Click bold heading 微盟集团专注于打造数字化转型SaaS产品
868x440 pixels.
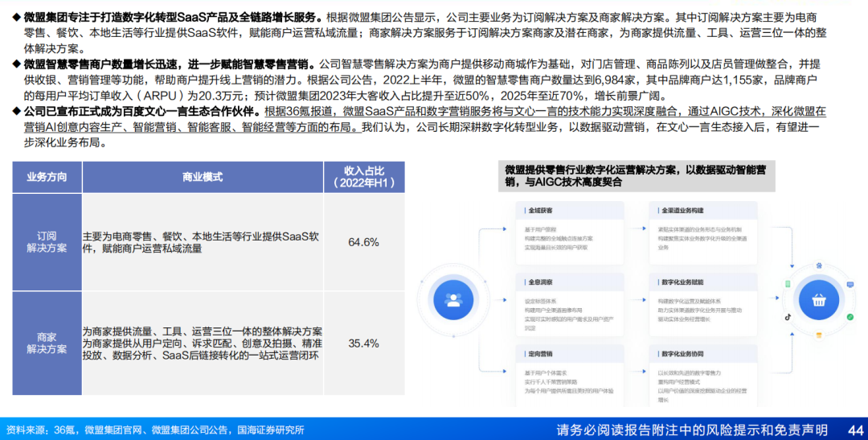point(172,18)
